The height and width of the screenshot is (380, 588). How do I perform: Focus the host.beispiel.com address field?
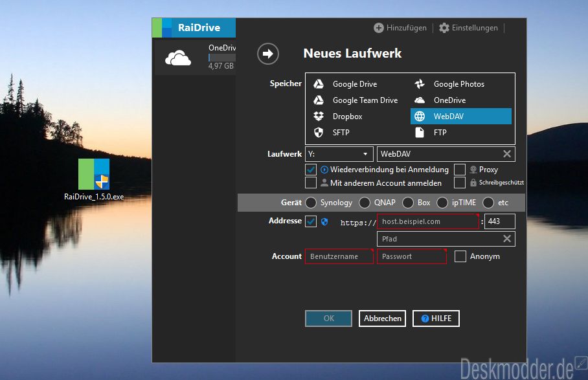pos(428,221)
